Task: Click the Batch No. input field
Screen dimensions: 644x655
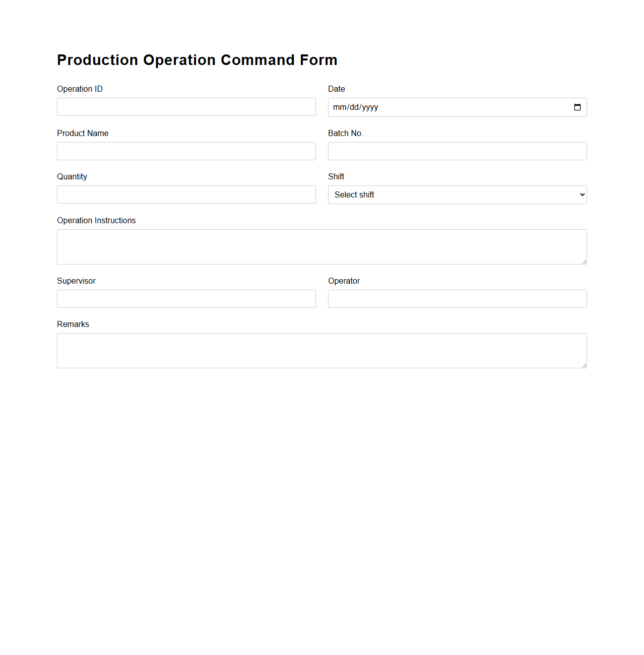Action: [x=457, y=151]
